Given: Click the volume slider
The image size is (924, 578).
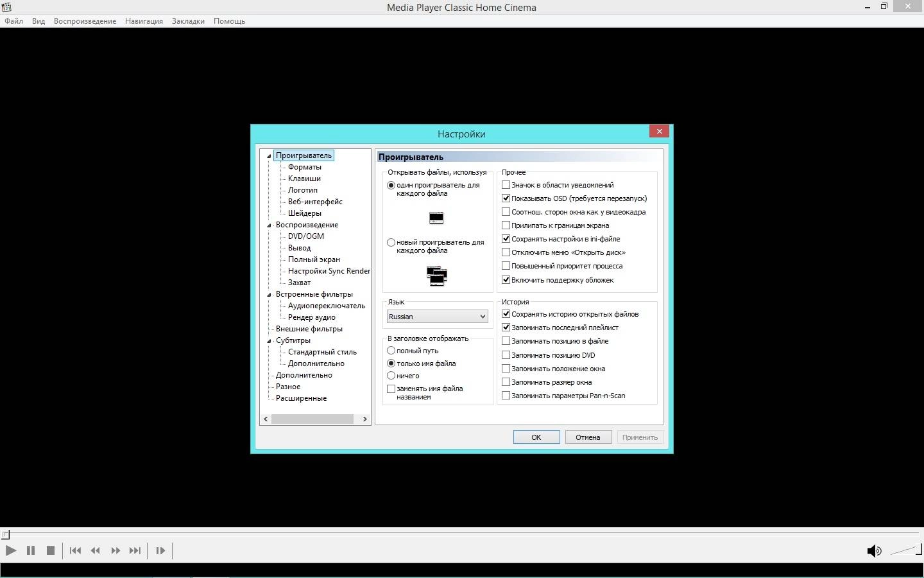Looking at the screenshot, I should coord(905,550).
